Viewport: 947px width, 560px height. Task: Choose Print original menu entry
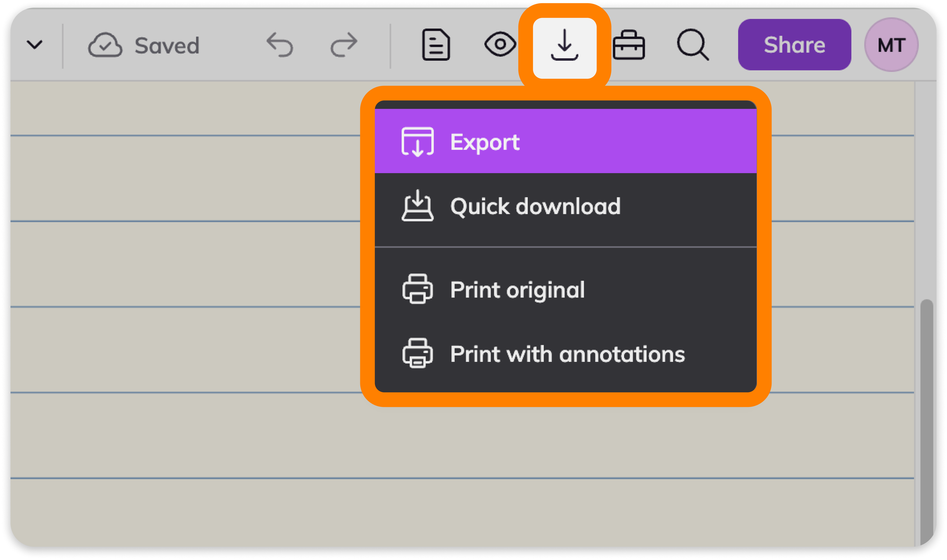click(x=566, y=289)
